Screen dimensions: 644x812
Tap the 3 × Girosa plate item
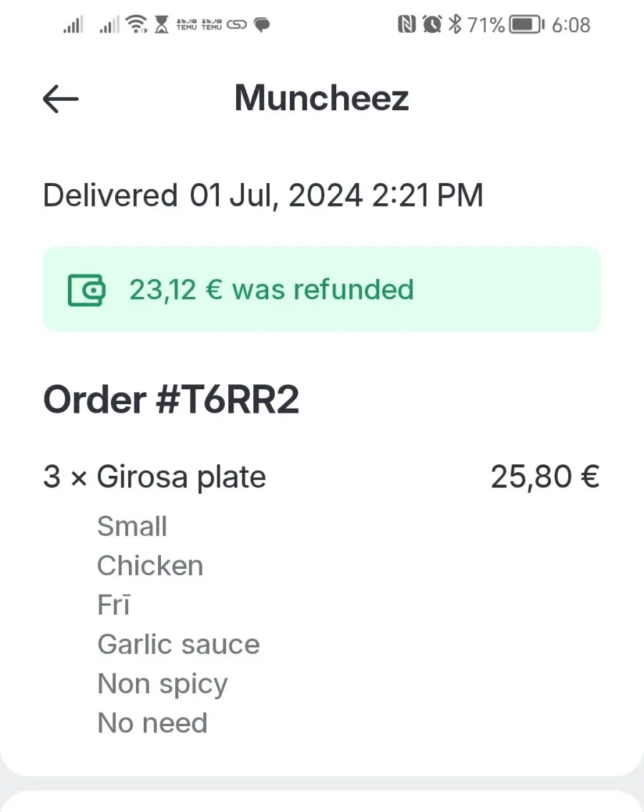[x=155, y=477]
